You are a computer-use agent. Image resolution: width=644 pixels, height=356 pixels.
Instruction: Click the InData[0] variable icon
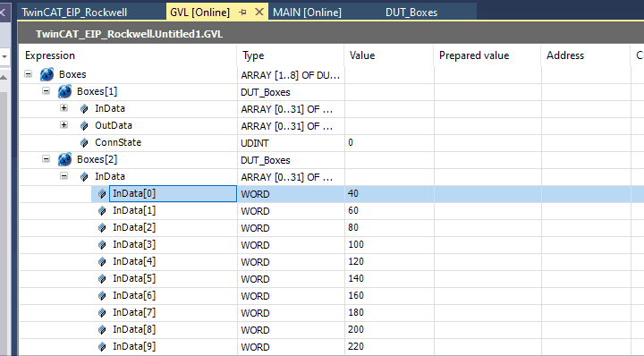click(102, 193)
